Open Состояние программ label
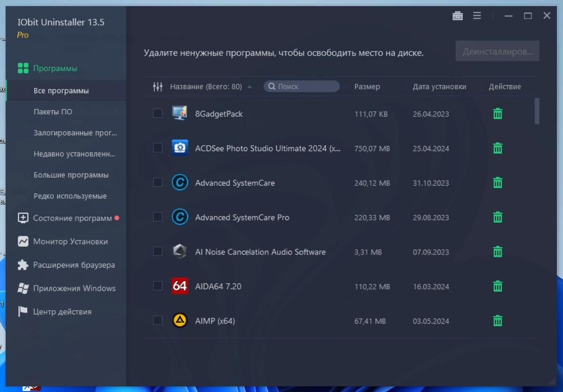Screen dimensions: 563x392 point(72,218)
